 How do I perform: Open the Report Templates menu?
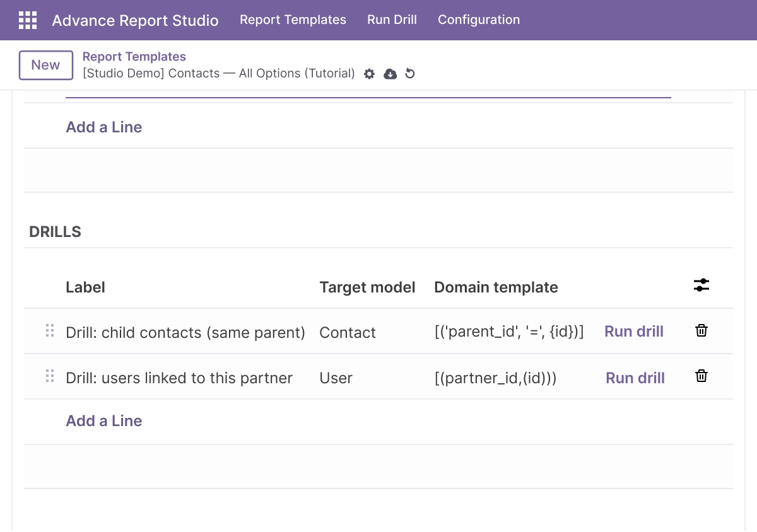tap(293, 20)
